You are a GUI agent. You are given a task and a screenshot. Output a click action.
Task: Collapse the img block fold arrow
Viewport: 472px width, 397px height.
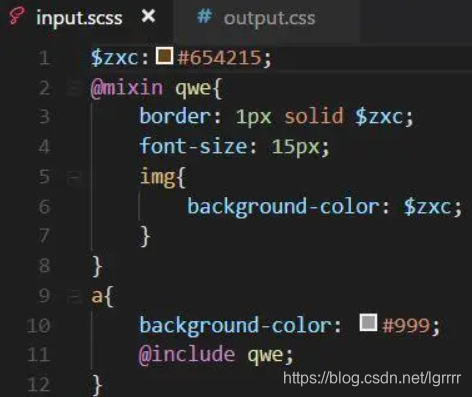(x=74, y=177)
